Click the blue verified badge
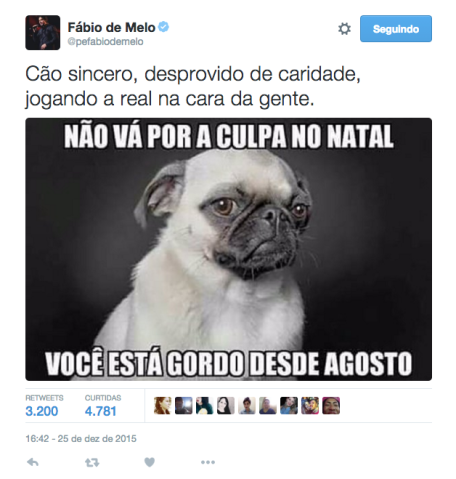Image resolution: width=456 pixels, height=479 pixels. [163, 27]
